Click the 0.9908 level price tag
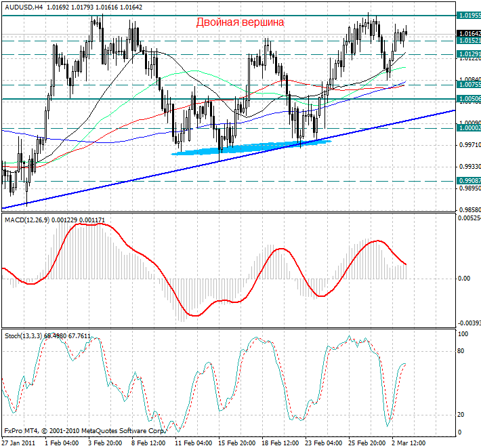This screenshot has width=481, height=448. pos(468,181)
